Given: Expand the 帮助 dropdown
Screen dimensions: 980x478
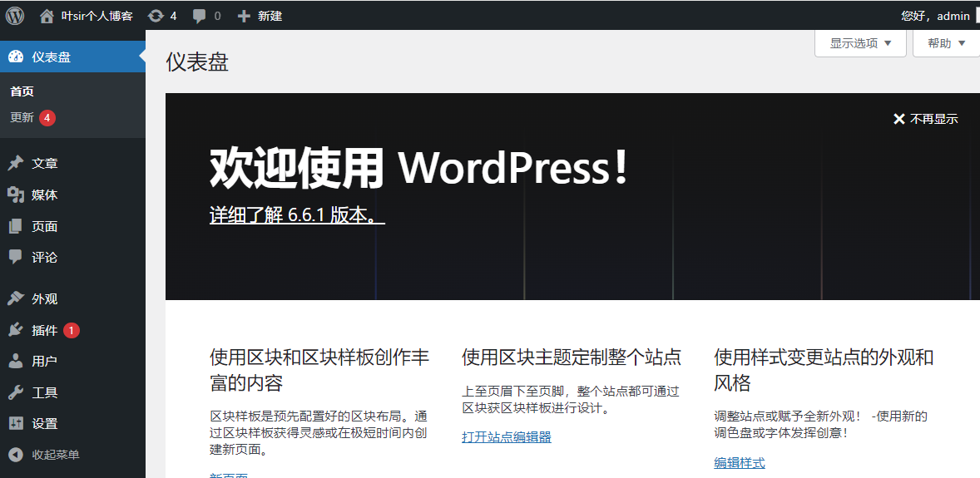Looking at the screenshot, I should (x=946, y=43).
